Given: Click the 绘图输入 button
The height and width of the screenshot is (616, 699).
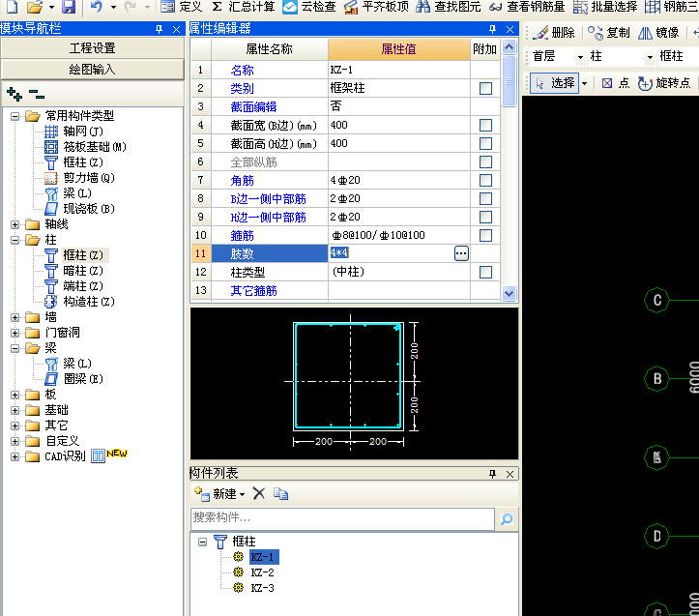Looking at the screenshot, I should (x=92, y=70).
